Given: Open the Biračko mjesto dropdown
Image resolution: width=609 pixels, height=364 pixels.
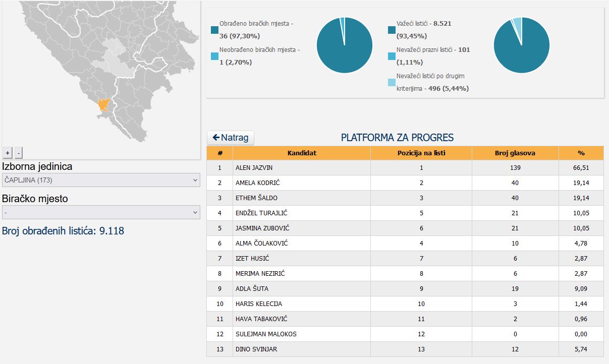Looking at the screenshot, I should click(x=101, y=212).
